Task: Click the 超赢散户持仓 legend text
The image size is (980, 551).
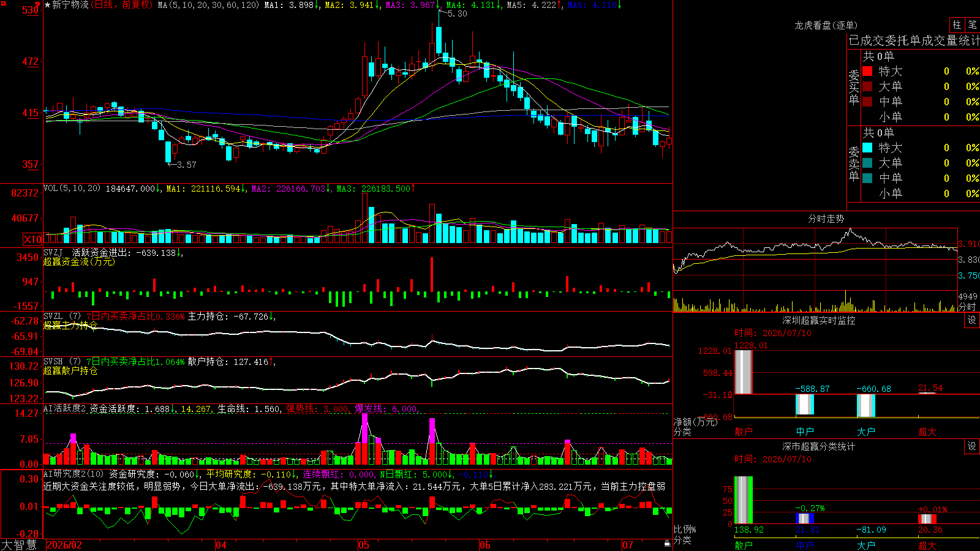Action: click(70, 370)
